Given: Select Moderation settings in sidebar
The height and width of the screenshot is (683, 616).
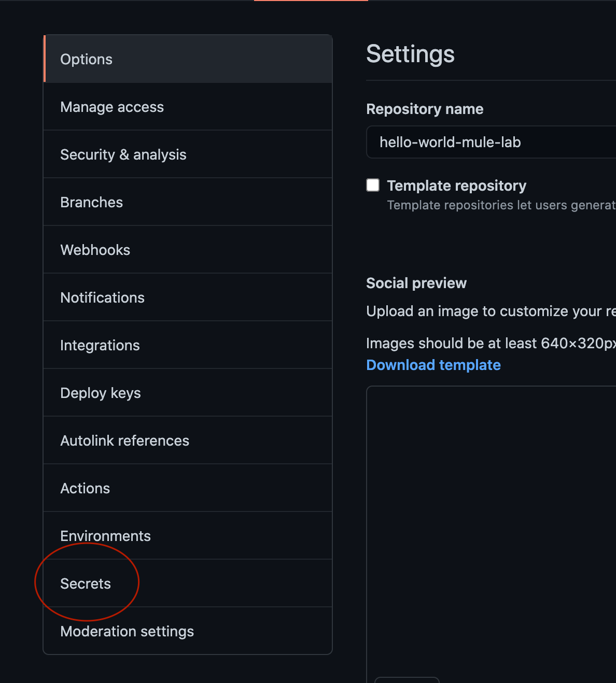Looking at the screenshot, I should pyautogui.click(x=127, y=631).
